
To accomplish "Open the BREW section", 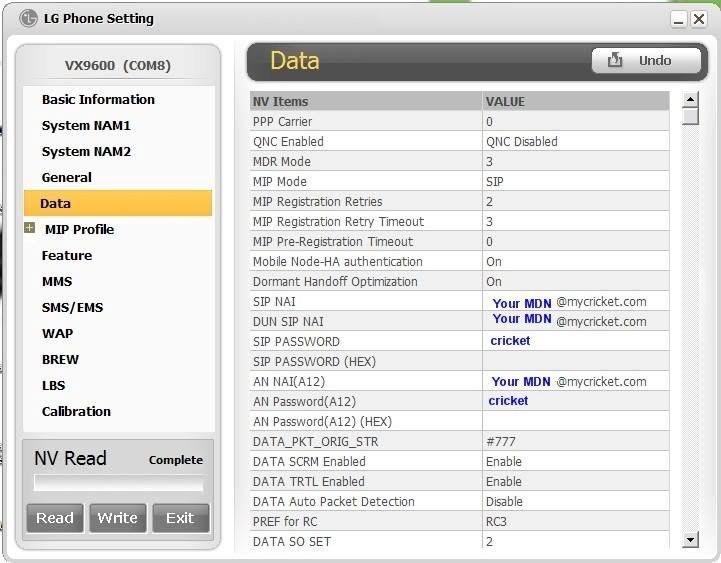I will [x=60, y=359].
